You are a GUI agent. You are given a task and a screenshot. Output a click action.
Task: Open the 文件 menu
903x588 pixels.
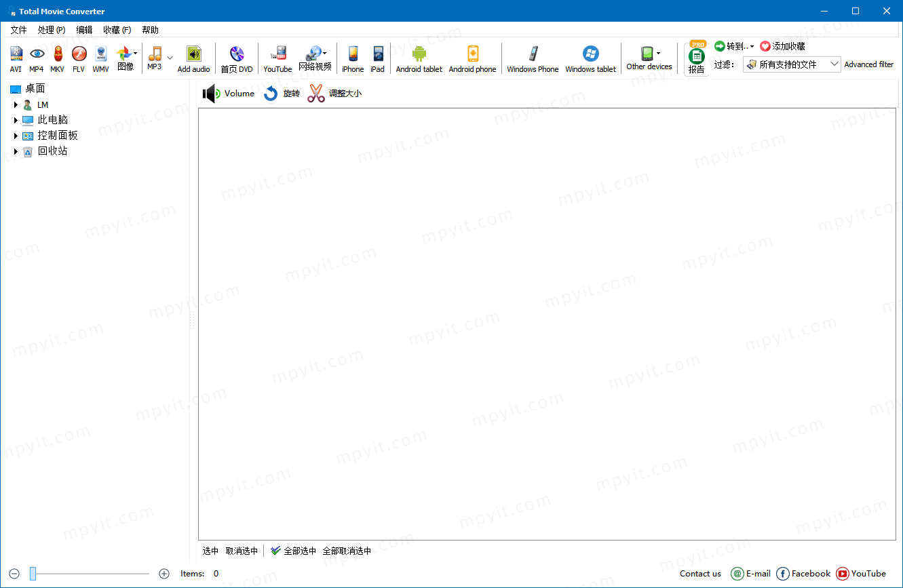(18, 30)
